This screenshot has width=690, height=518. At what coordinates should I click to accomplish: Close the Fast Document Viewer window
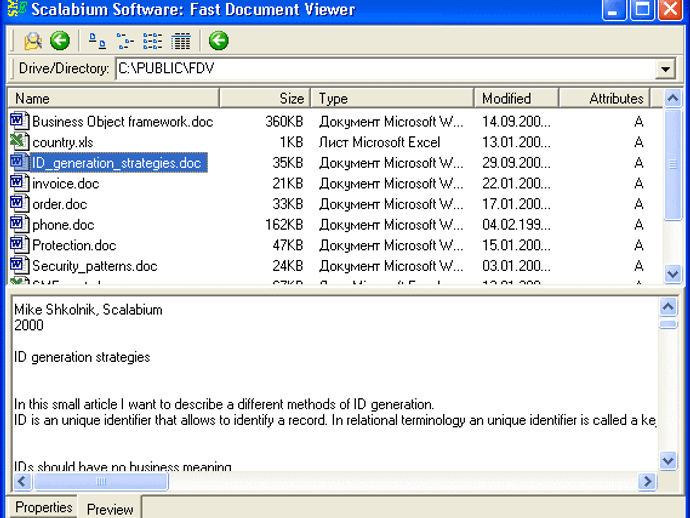pyautogui.click(x=670, y=10)
